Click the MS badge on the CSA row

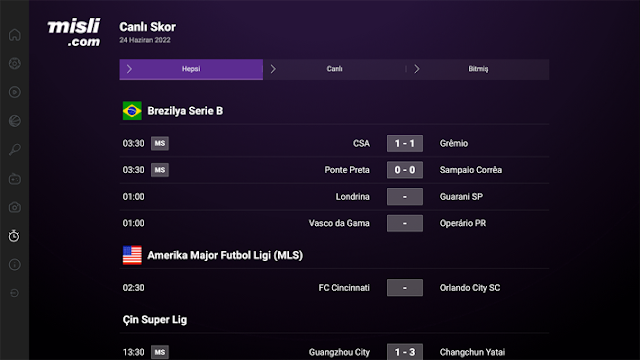pyautogui.click(x=160, y=143)
